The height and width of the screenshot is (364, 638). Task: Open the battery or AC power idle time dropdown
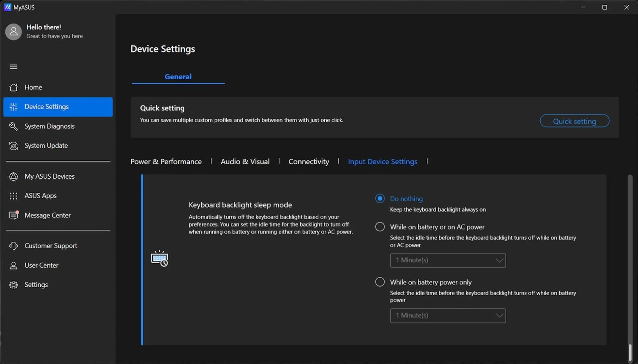448,260
